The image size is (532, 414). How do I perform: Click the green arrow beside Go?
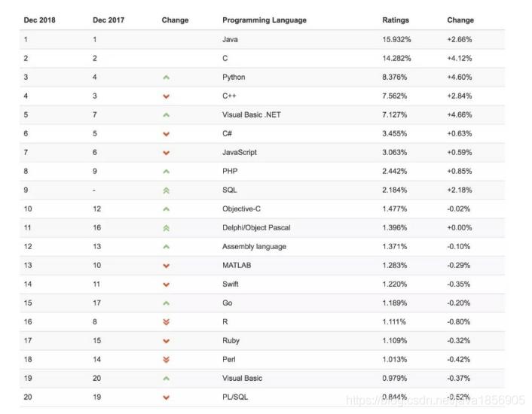(166, 303)
